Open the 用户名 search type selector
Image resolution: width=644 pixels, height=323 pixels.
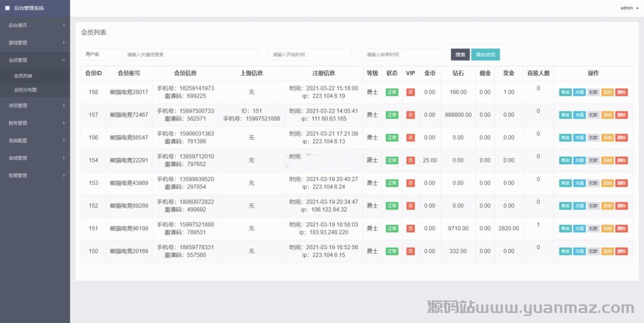point(102,54)
